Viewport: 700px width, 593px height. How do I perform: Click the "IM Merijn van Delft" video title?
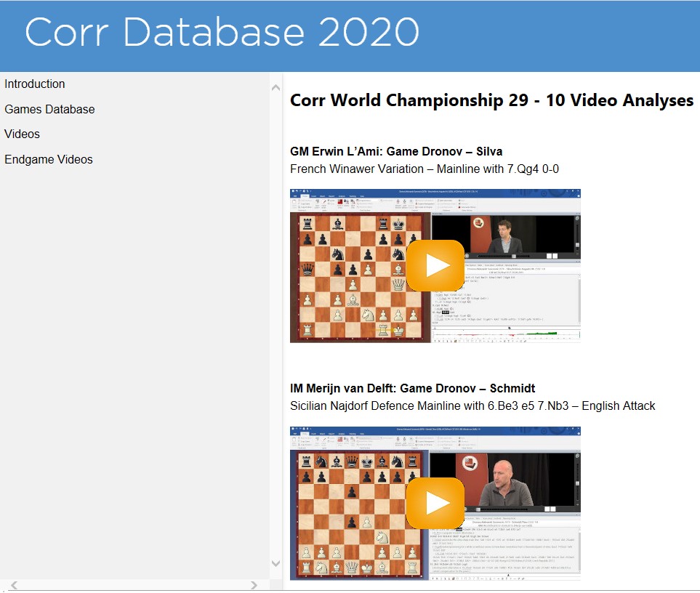412,389
